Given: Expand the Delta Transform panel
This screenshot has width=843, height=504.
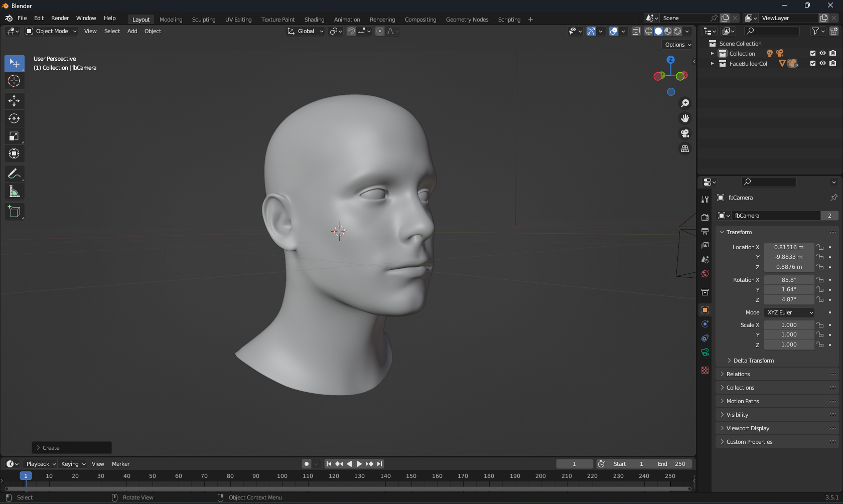Looking at the screenshot, I should point(753,361).
